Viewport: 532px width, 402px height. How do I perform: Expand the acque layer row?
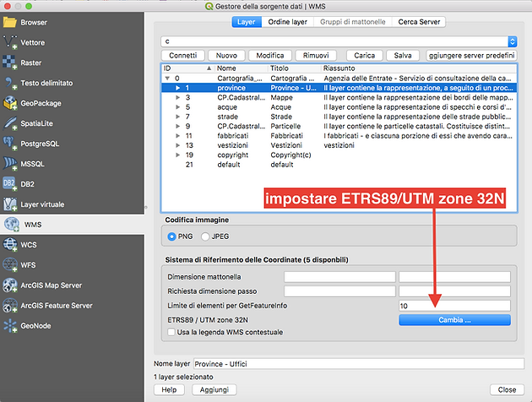coord(177,107)
